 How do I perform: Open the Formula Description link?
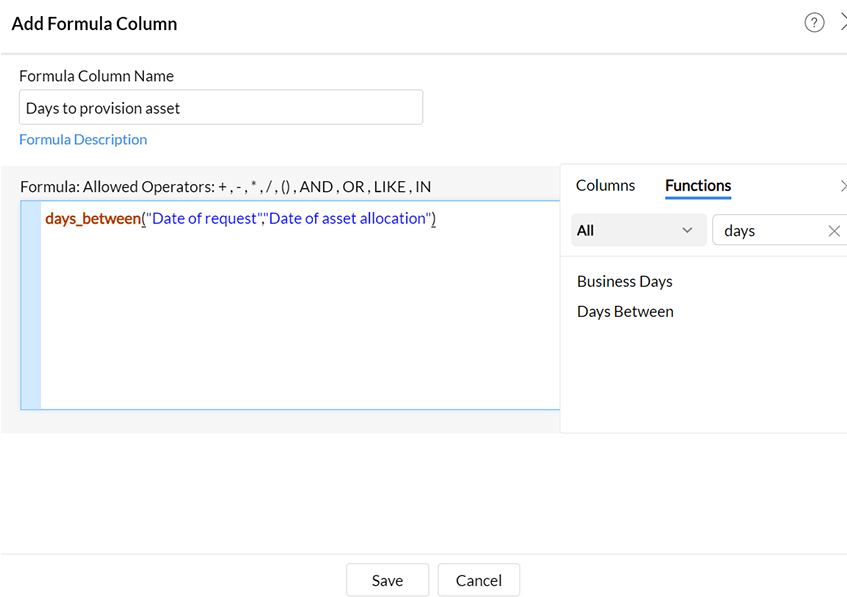click(83, 140)
